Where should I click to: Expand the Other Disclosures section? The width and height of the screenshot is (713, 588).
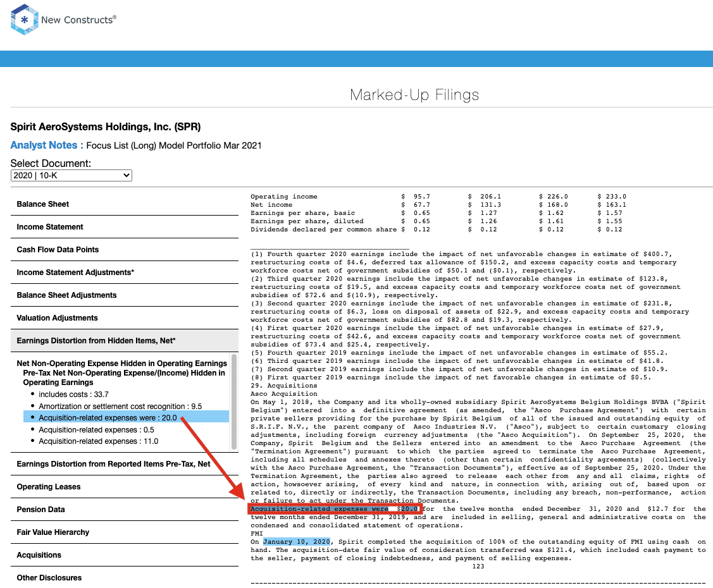(x=124, y=577)
